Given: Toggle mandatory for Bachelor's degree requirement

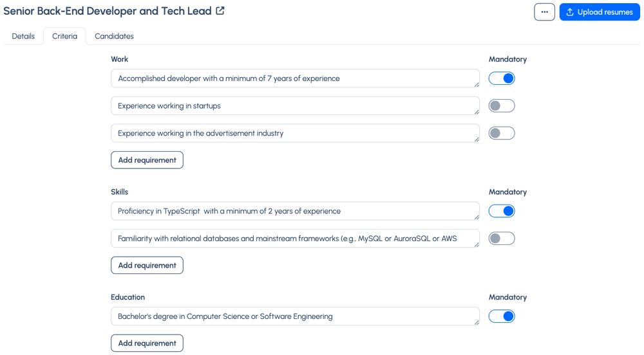Looking at the screenshot, I should (501, 316).
